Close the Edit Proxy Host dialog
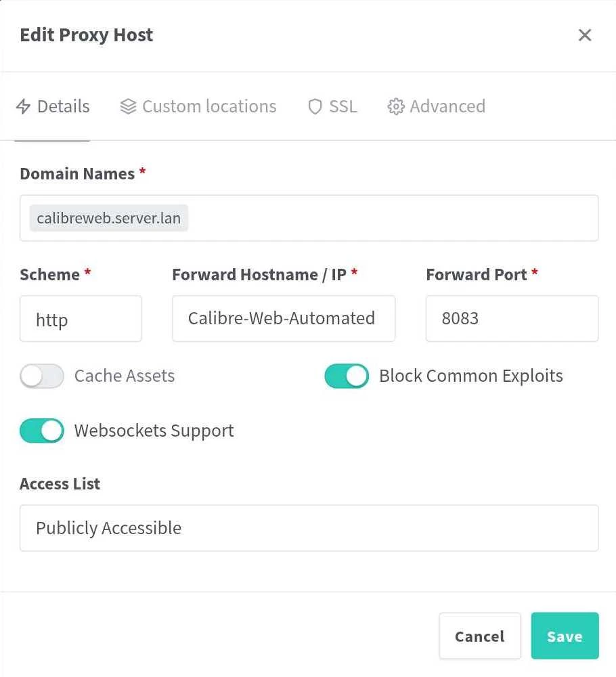 click(585, 35)
